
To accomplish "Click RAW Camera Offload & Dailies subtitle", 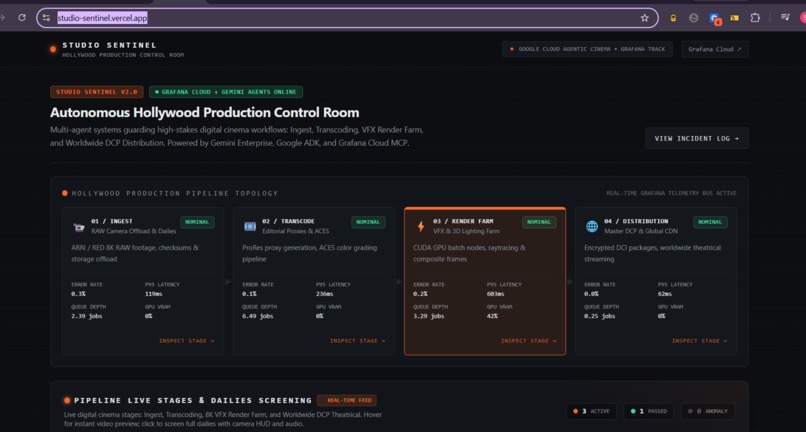I will [134, 231].
